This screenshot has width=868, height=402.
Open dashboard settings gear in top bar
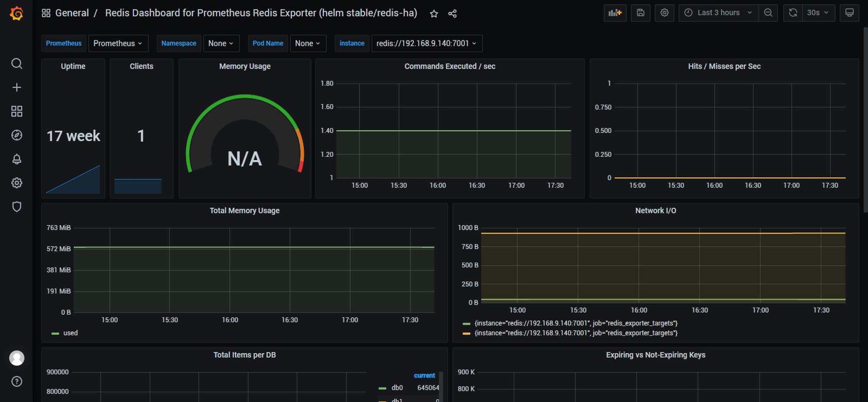pos(664,13)
